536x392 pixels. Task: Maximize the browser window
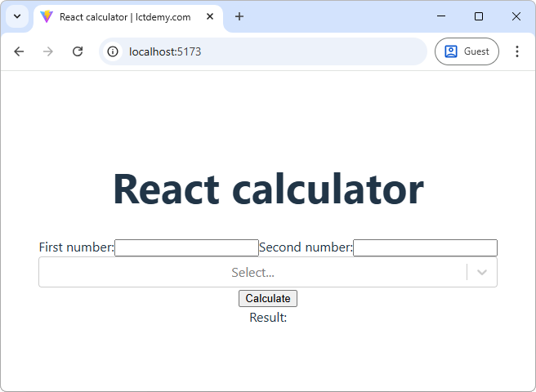479,16
